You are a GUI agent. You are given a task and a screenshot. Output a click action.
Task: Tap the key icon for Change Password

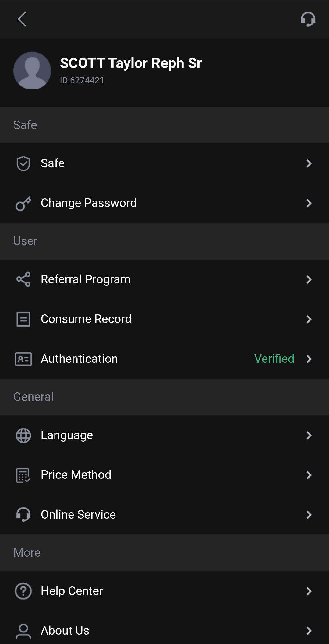click(23, 203)
